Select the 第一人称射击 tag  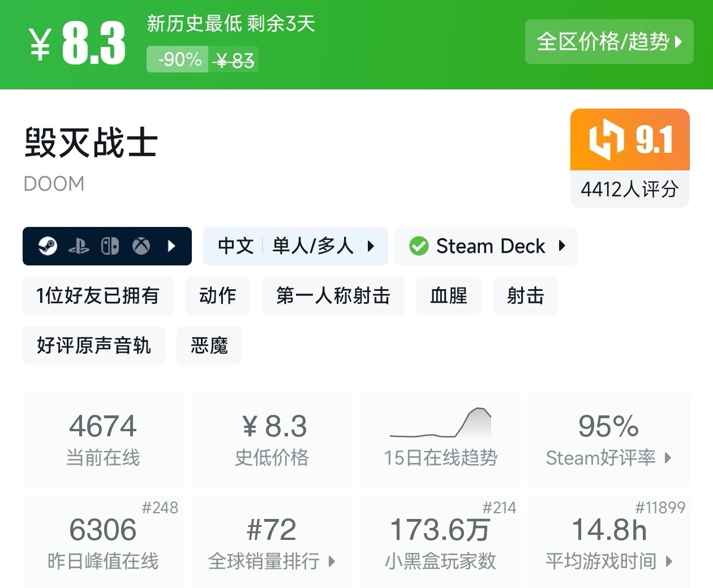pyautogui.click(x=333, y=295)
